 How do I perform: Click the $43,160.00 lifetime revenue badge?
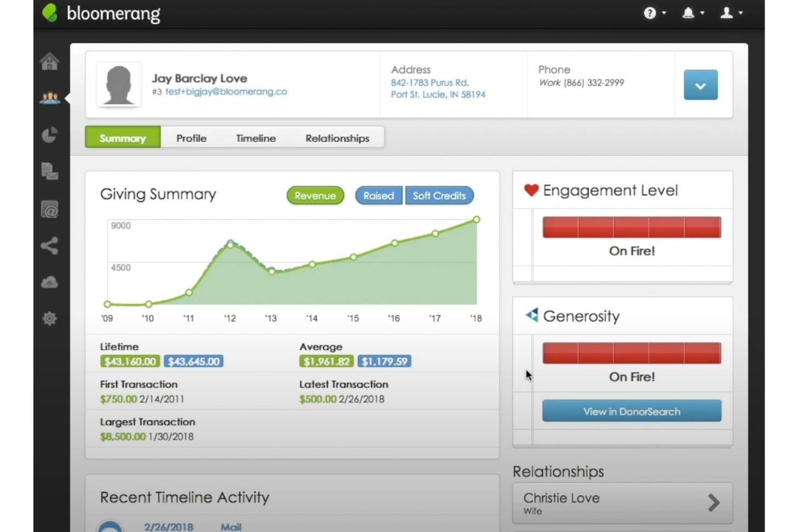130,362
